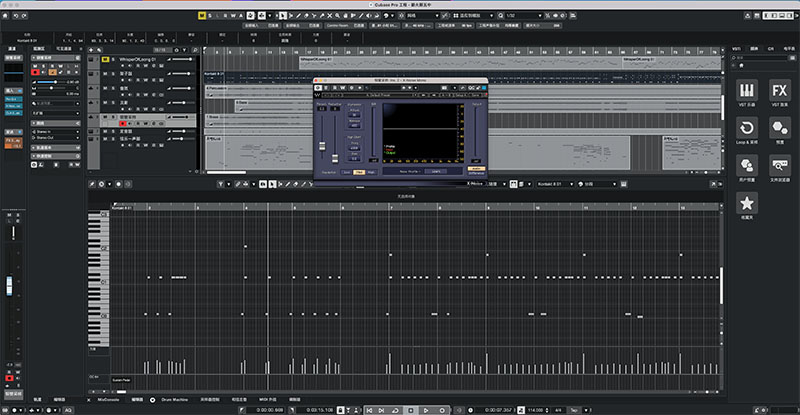
Task: Open the VST Instruments media tile
Action: 746,90
